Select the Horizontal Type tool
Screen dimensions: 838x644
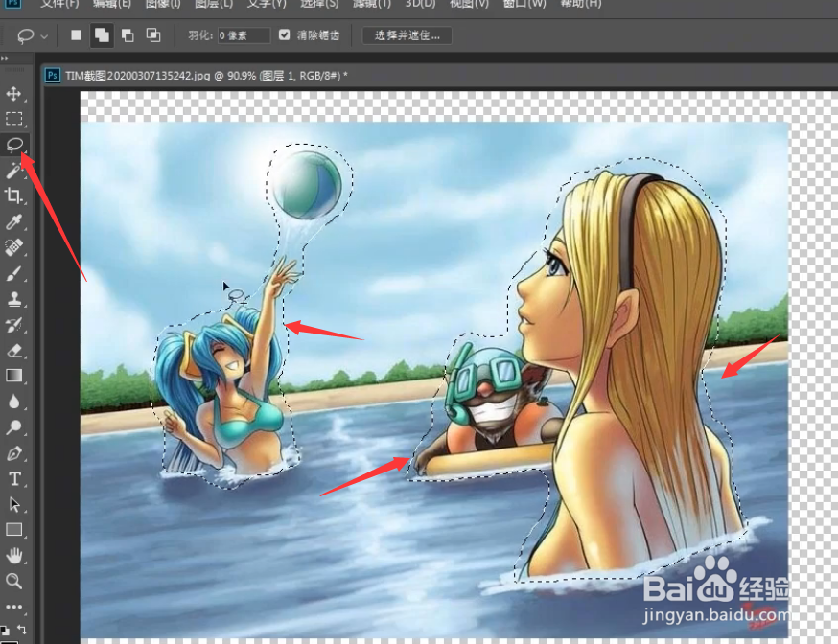[x=14, y=478]
